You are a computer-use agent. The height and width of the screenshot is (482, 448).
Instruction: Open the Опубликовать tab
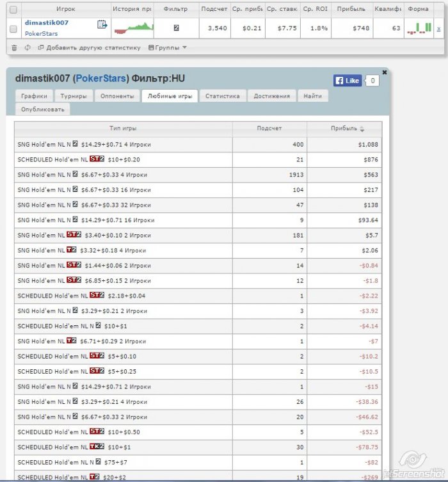click(x=43, y=109)
